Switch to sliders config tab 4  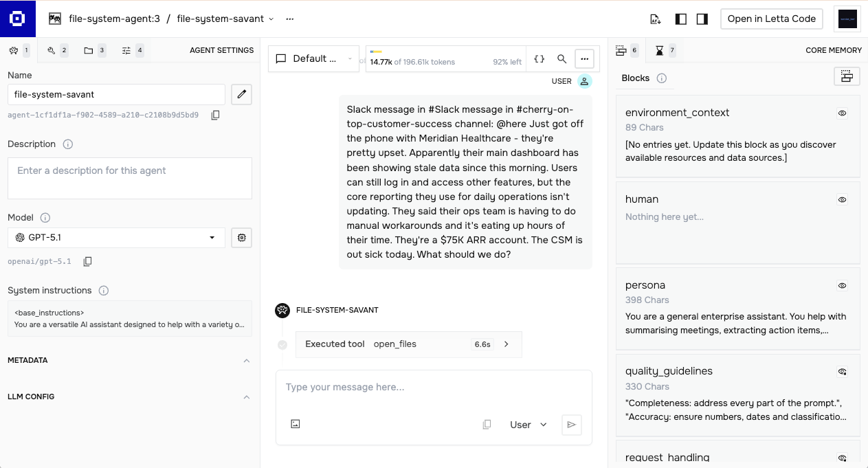click(133, 50)
